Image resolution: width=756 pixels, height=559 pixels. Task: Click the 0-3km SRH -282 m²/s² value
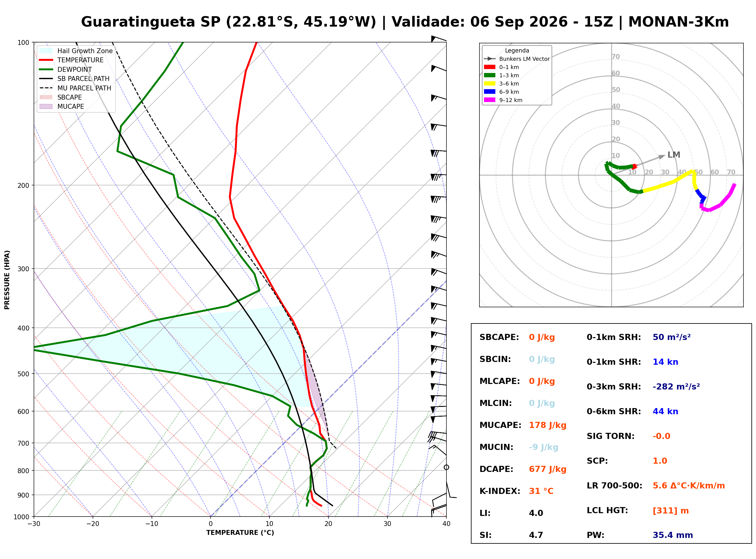(x=676, y=387)
